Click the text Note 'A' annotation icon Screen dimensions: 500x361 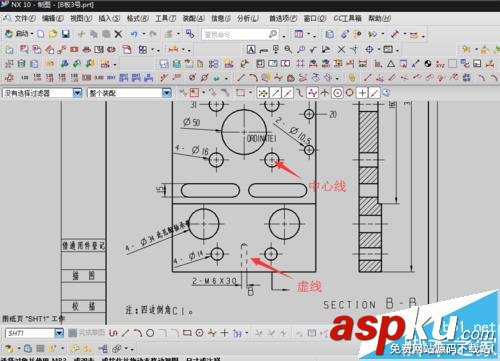tap(251, 50)
